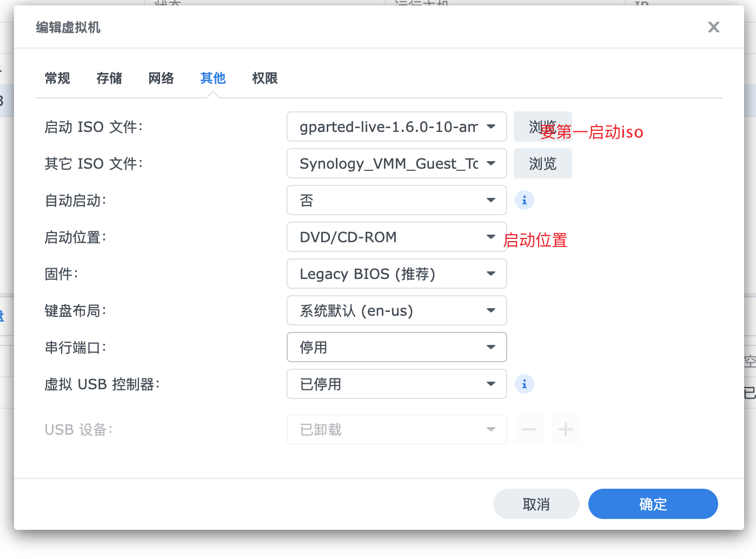Switch to the 常规 tab
The height and width of the screenshot is (559, 756).
coord(57,78)
